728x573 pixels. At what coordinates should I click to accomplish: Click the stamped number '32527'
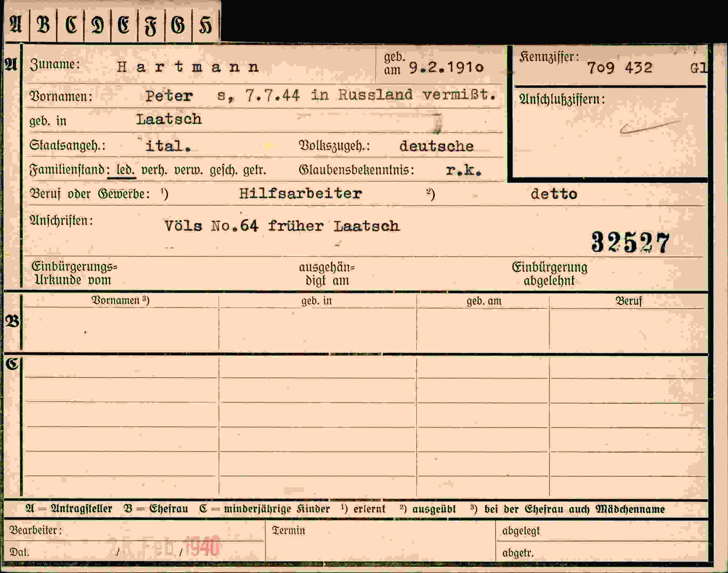[630, 242]
